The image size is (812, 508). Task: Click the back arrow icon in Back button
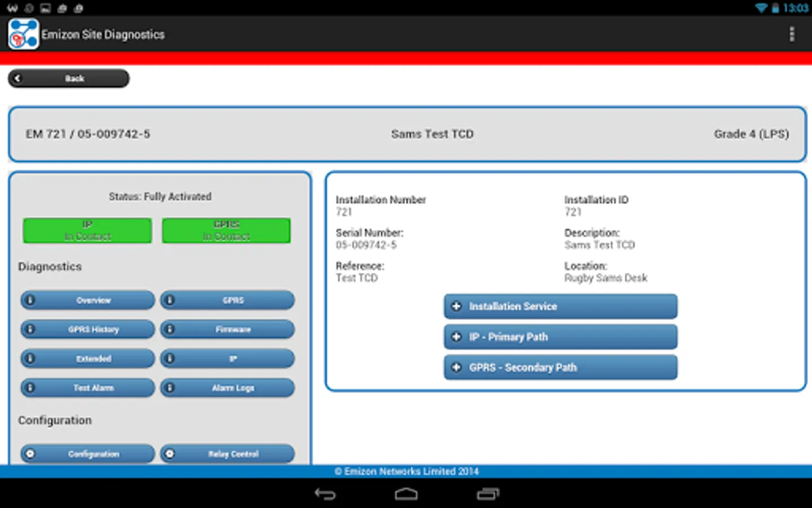tap(17, 78)
